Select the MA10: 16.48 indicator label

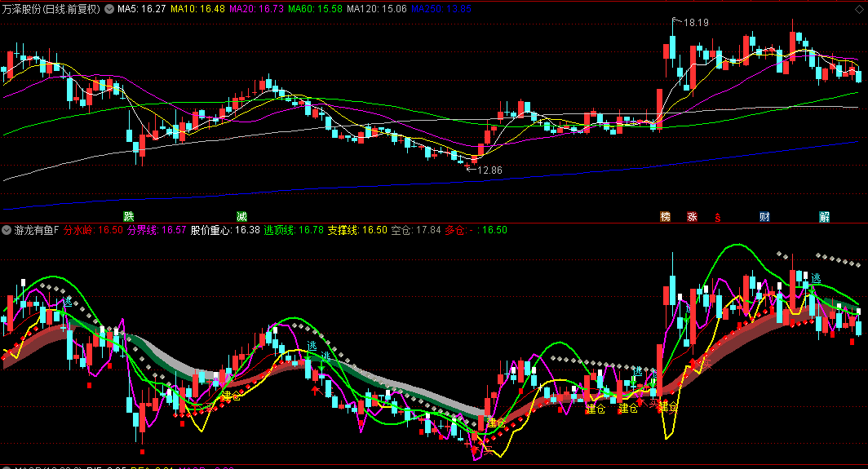coord(197,9)
